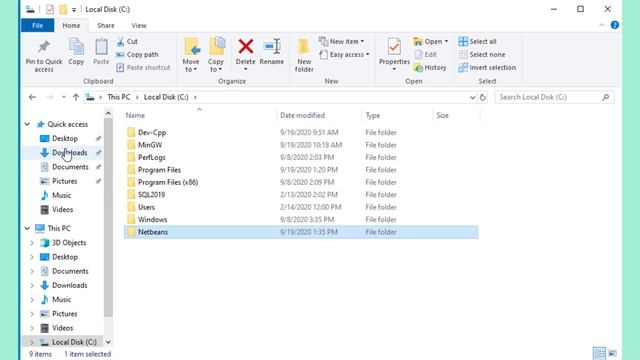Viewport: 640px width, 360px height.
Task: Select the Netbeans folder row
Action: 301,232
